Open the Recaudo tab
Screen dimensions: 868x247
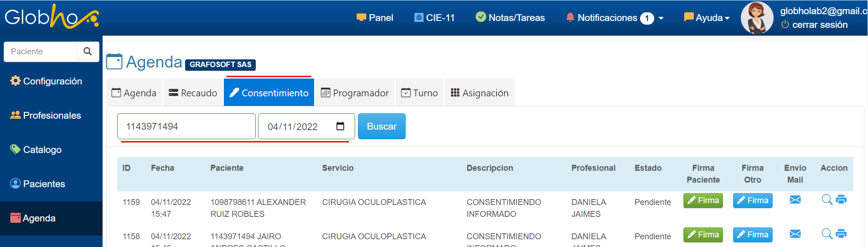[x=193, y=93]
